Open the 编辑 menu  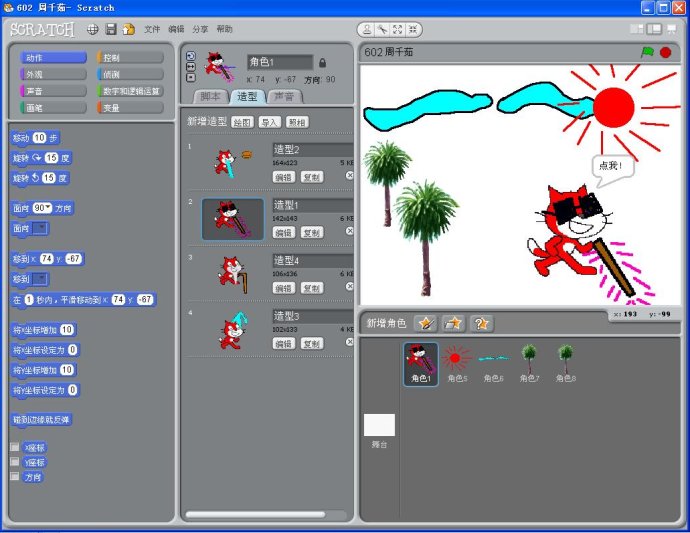click(x=176, y=29)
